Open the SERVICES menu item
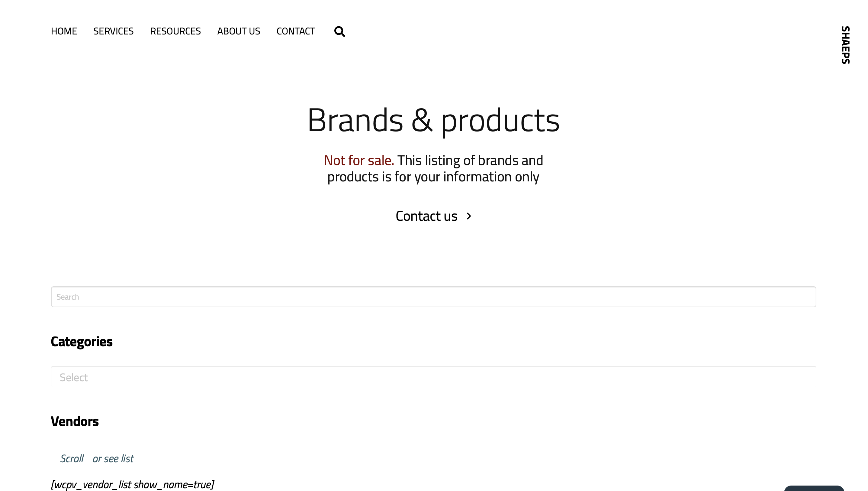The width and height of the screenshot is (868, 491). click(x=113, y=31)
